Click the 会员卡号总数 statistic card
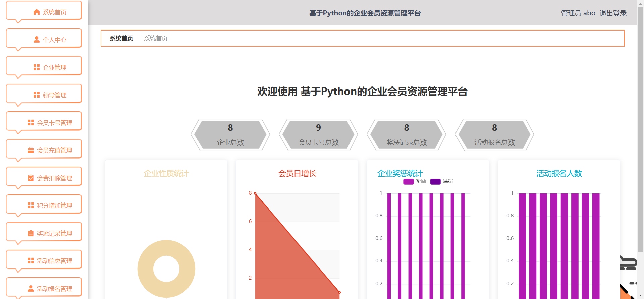The height and width of the screenshot is (299, 644). coord(318,135)
